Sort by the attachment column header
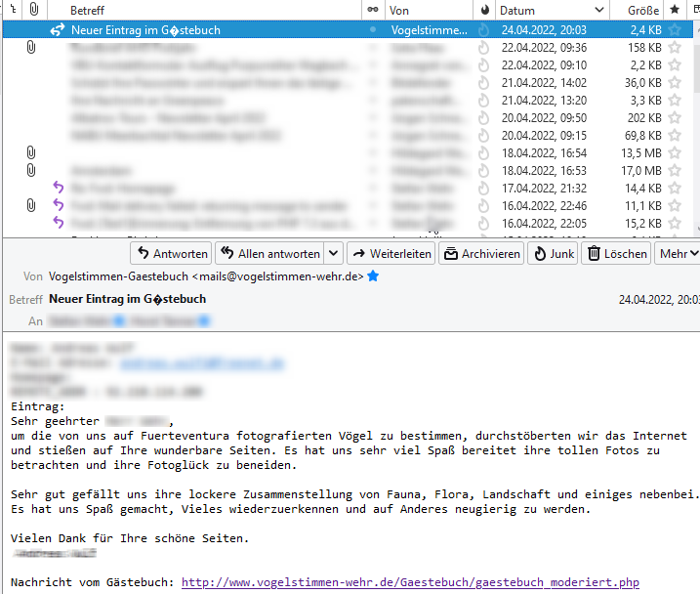 (34, 9)
